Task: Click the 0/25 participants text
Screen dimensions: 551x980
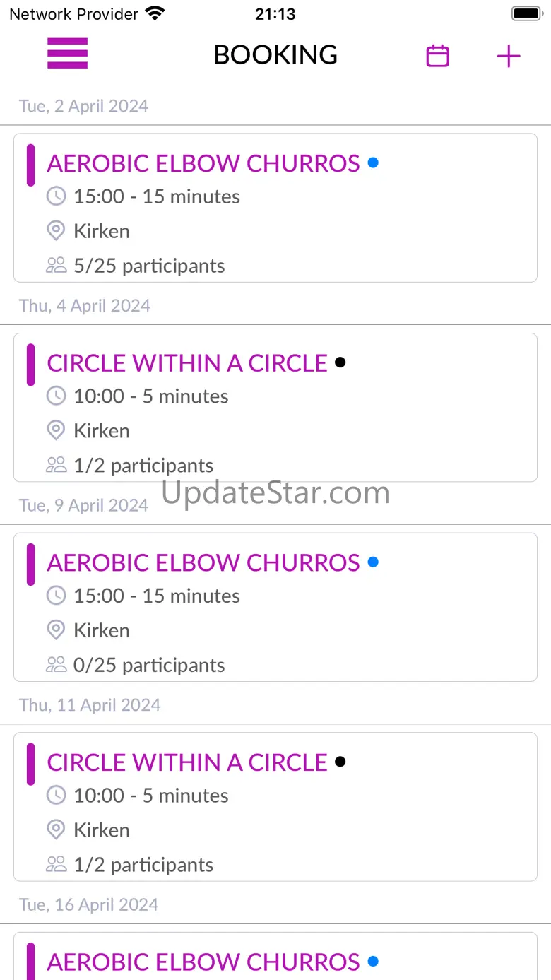Action: pyautogui.click(x=149, y=666)
